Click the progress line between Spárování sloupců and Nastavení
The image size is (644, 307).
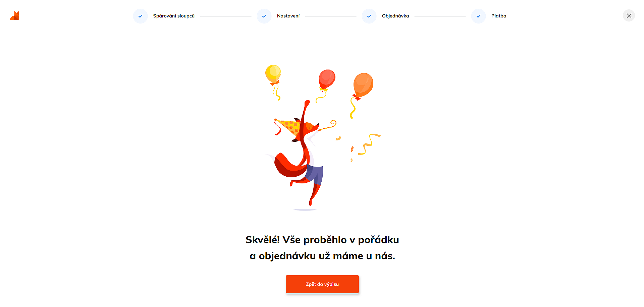[226, 16]
